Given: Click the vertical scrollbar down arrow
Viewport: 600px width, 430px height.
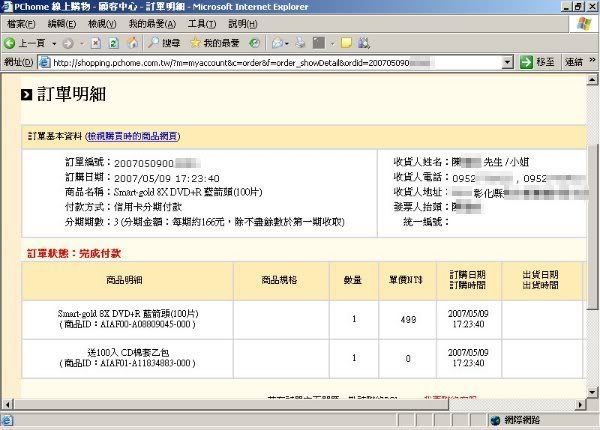Looking at the screenshot, I should point(592,392).
